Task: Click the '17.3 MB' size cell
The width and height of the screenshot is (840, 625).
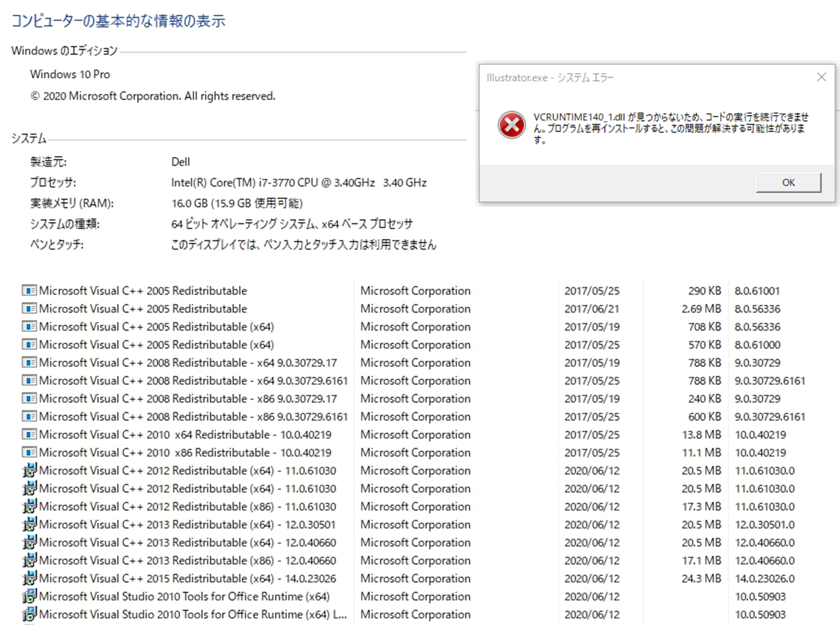Action: 701,507
